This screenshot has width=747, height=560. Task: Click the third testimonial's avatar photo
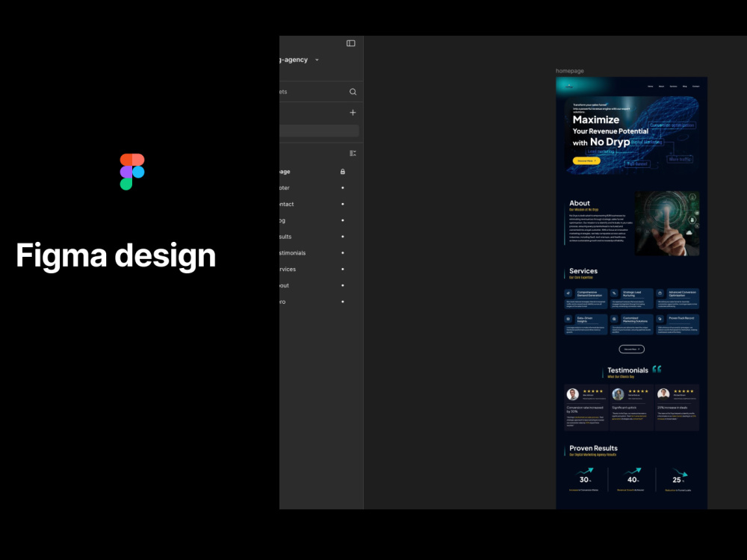(663, 393)
